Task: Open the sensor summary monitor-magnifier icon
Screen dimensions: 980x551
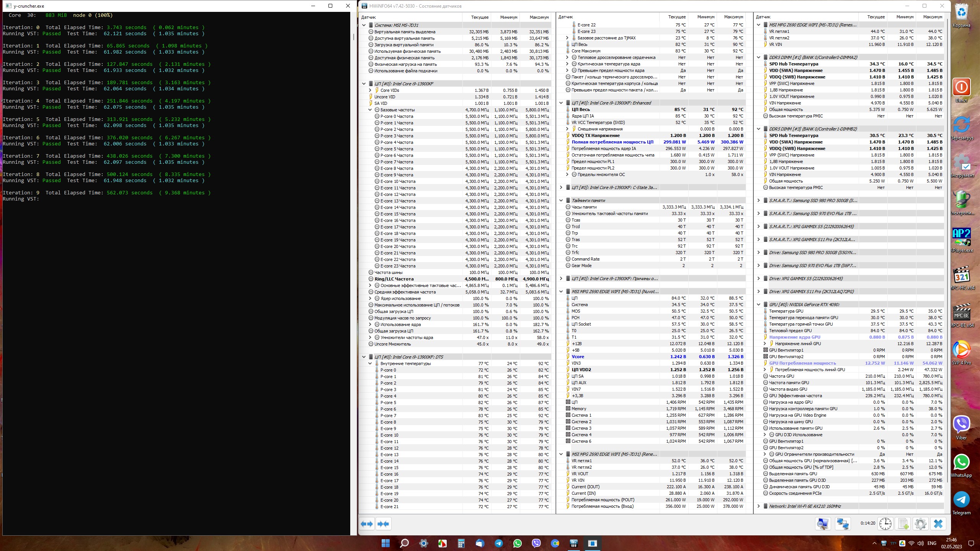Action: [x=823, y=524]
